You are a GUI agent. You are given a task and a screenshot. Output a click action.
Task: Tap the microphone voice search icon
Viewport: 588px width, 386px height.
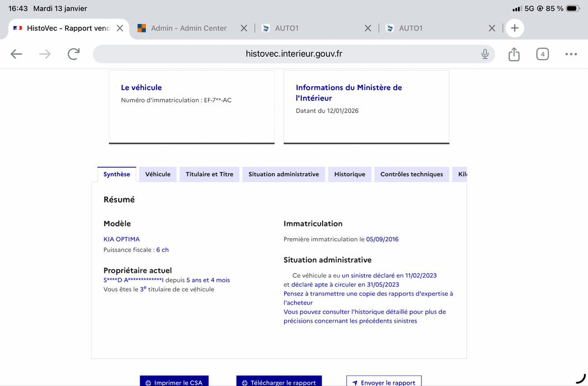485,54
